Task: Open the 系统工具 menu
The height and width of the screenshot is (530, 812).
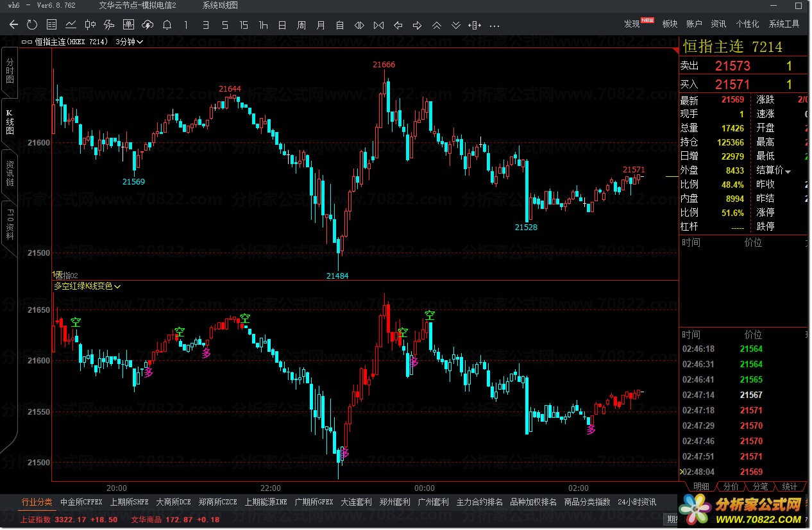Action: coord(784,24)
